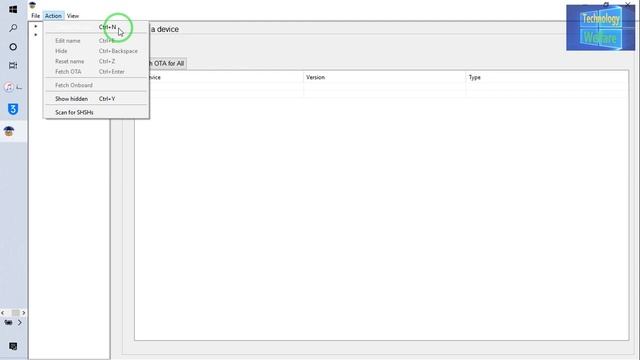Viewport: 640px width, 360px height.
Task: Expand the second device tree node
Action: tap(36, 35)
